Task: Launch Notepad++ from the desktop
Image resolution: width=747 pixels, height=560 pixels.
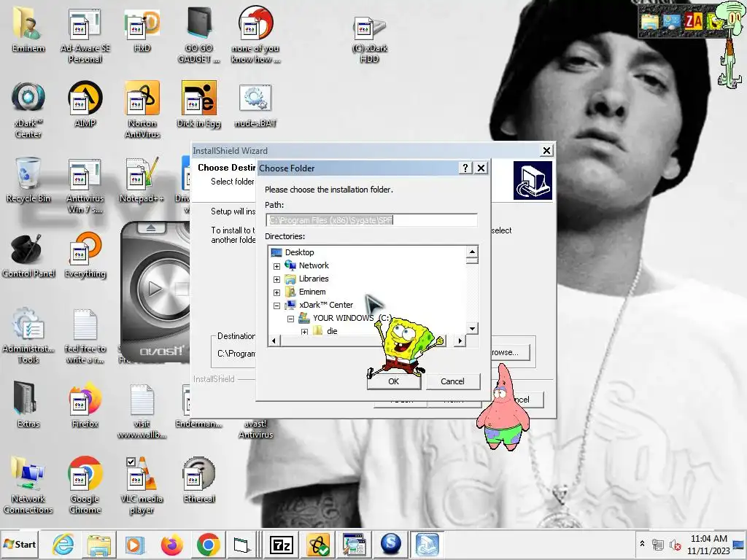Action: 142,179
